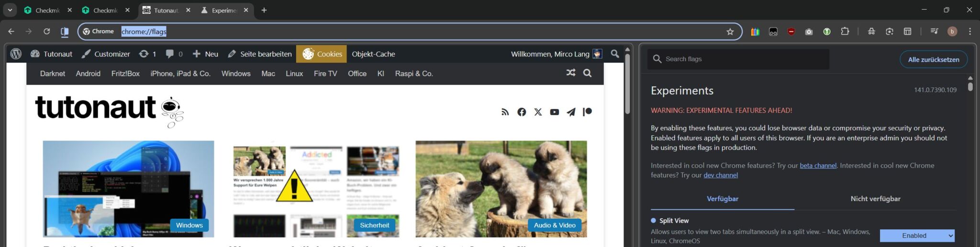This screenshot has height=247, width=980.
Task: Open the Patreon icon link
Action: (587, 112)
